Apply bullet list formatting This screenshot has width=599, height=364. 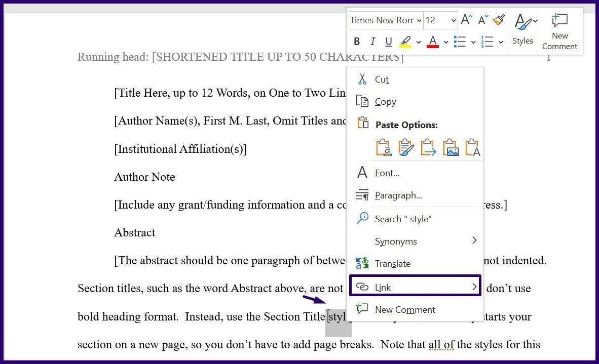[x=460, y=41]
